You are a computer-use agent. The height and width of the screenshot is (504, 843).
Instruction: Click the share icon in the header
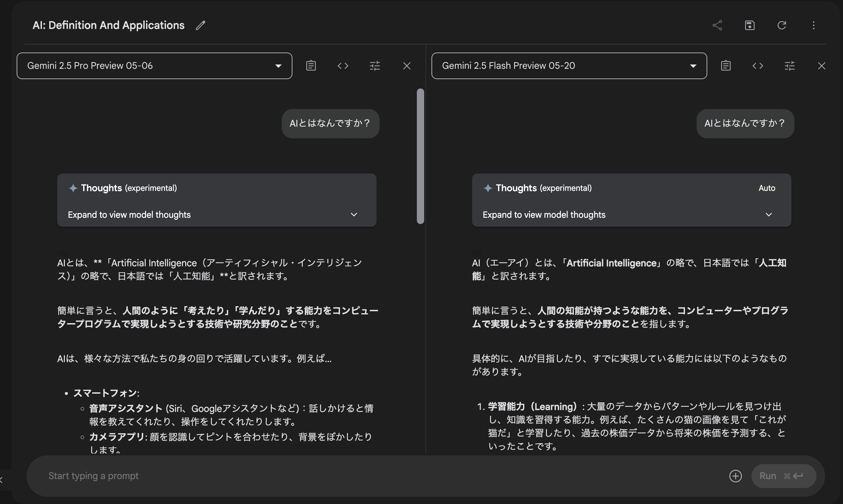pyautogui.click(x=717, y=25)
